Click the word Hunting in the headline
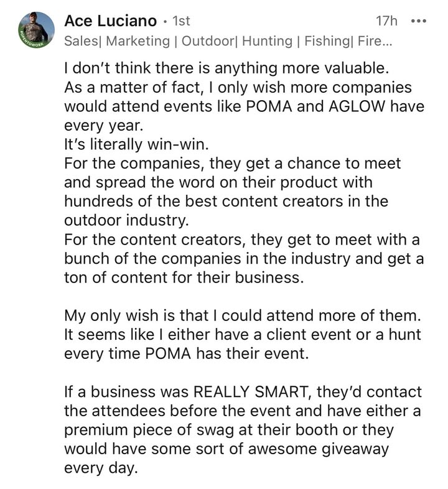This screenshot has height=489, width=448. (x=267, y=41)
